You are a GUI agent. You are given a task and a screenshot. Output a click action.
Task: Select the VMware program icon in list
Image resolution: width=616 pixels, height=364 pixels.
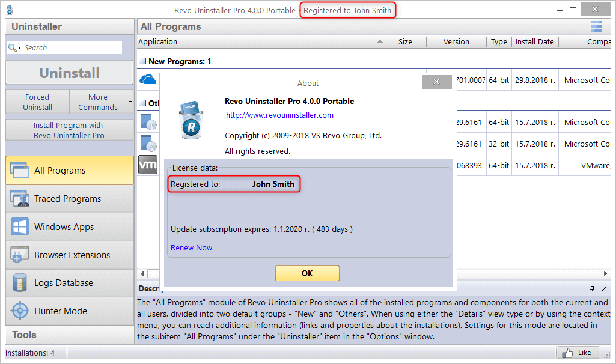coord(148,165)
